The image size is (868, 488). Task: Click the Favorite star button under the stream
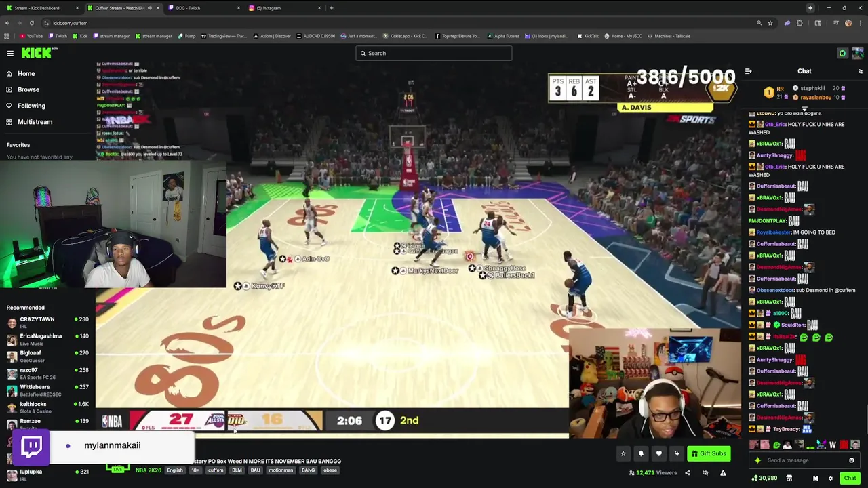(x=623, y=453)
